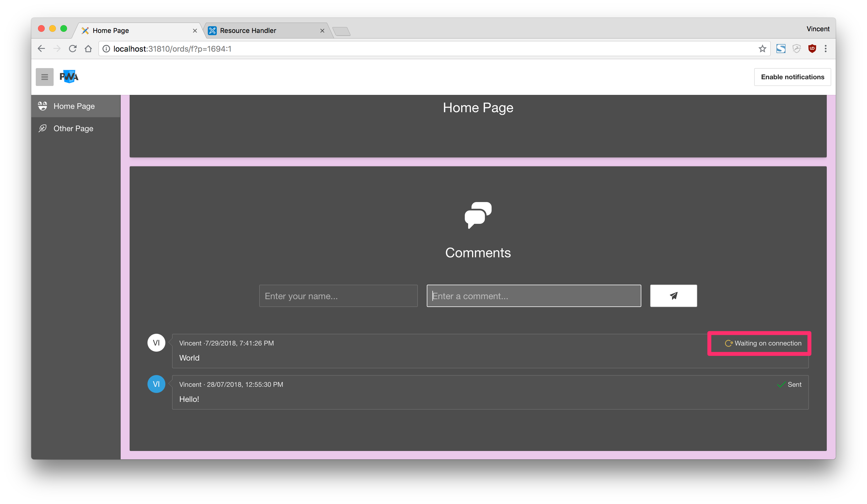
Task: Send comment with paper plane button
Action: pos(673,296)
